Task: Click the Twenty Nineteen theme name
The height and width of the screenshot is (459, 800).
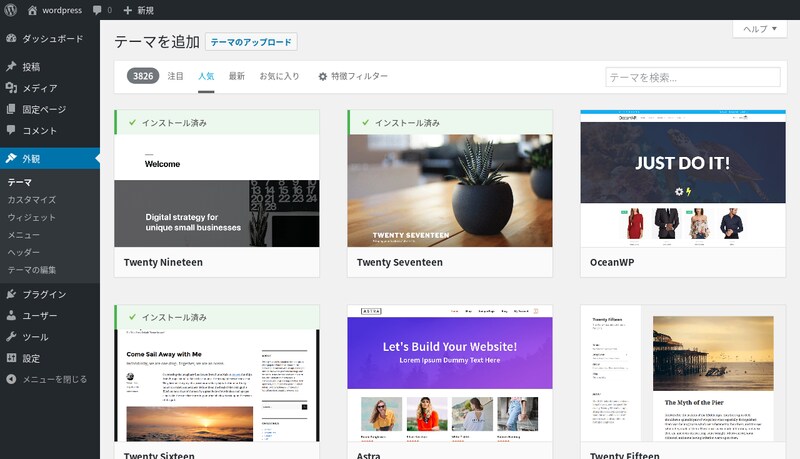Action: [163, 262]
